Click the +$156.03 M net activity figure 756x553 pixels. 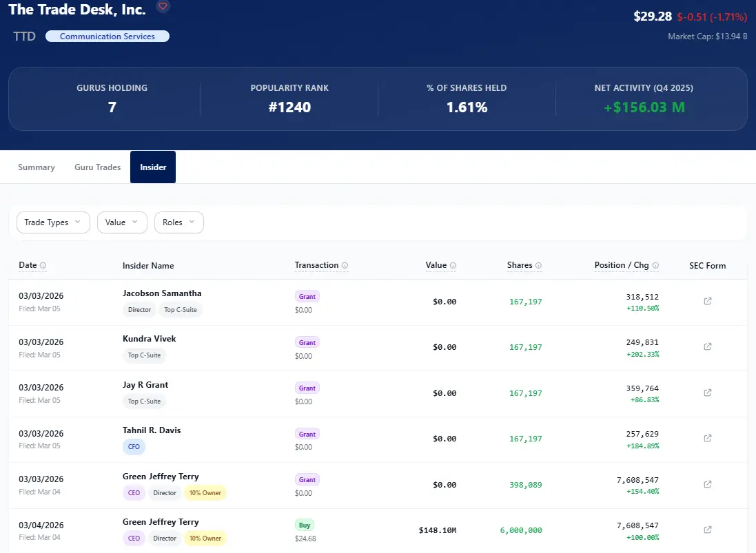pos(644,107)
